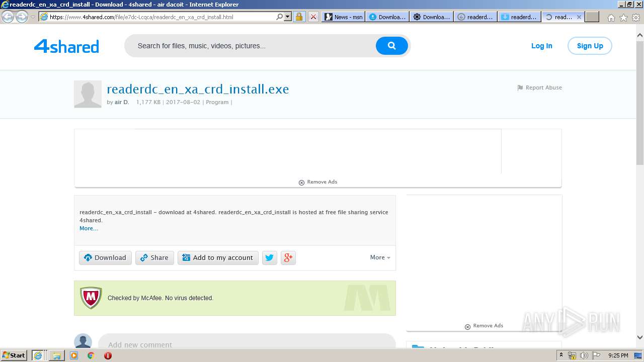Viewport: 644px width, 362px height.
Task: Click the address bar search magnifier
Action: point(280,17)
